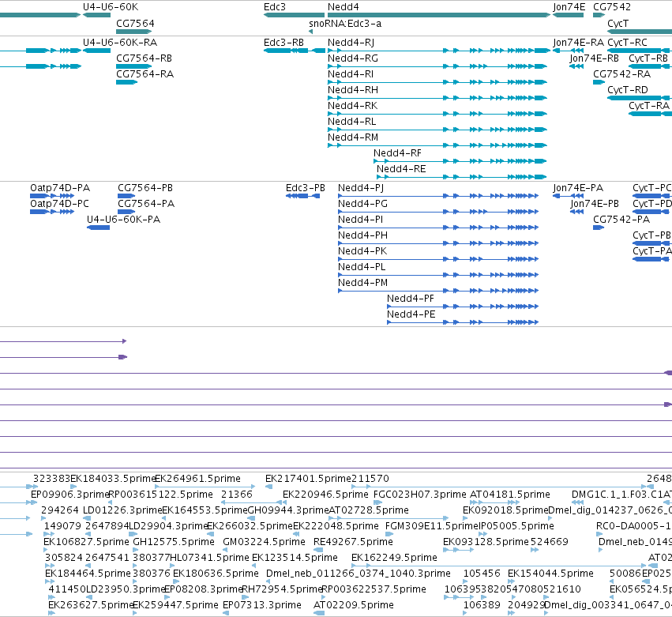Screen dimensions: 672x617
Task: Click the EK220946.5prime feature label
Action: (325, 495)
